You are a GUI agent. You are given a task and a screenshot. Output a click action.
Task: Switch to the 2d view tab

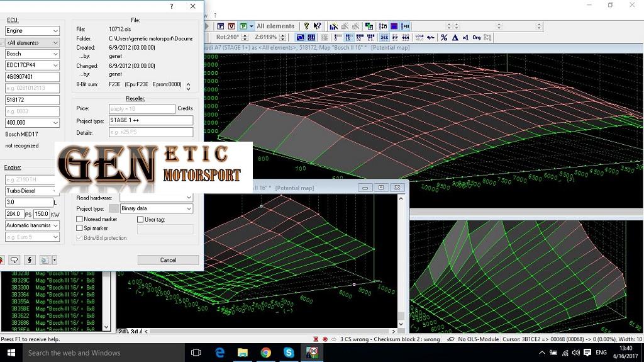pyautogui.click(x=122, y=331)
